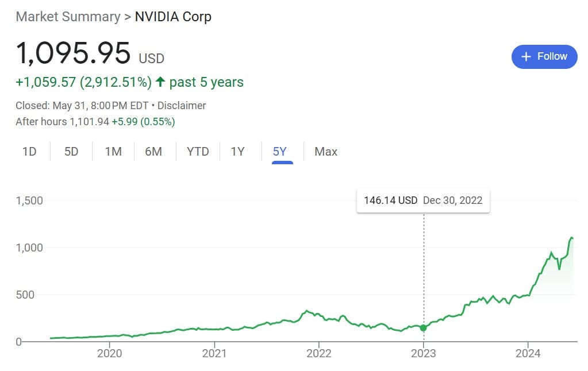
Task: Choose the 1Y time range
Action: (x=237, y=152)
